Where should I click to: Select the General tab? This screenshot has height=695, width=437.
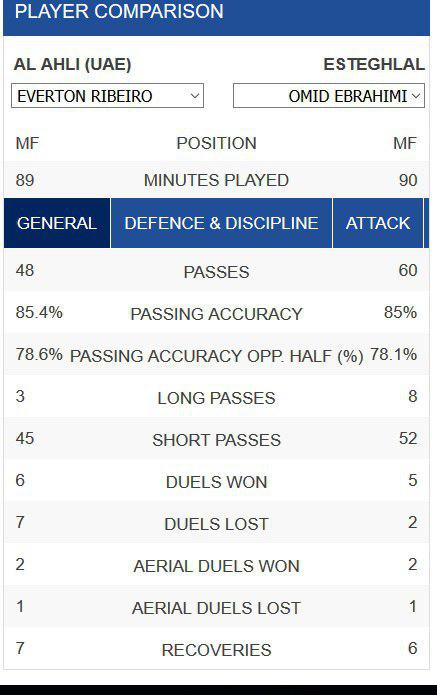point(57,223)
